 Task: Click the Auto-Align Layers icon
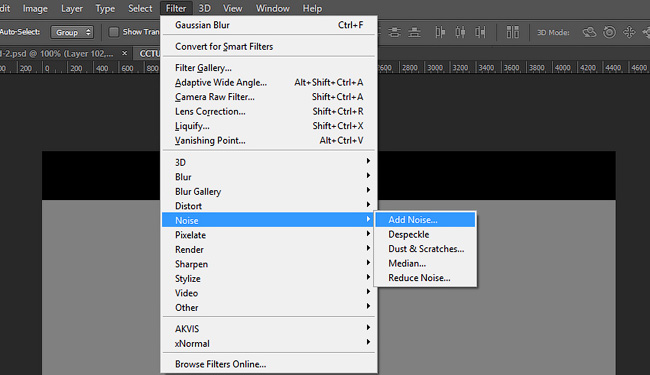[513, 32]
